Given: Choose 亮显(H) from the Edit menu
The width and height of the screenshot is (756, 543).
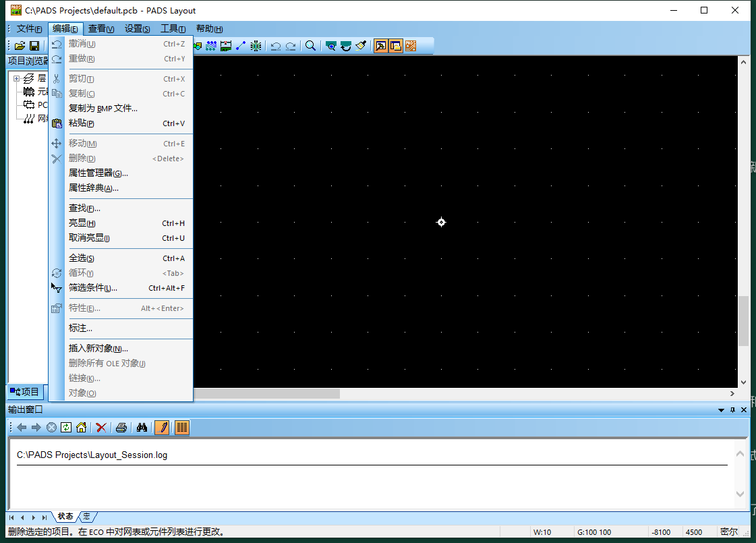Looking at the screenshot, I should (121, 223).
